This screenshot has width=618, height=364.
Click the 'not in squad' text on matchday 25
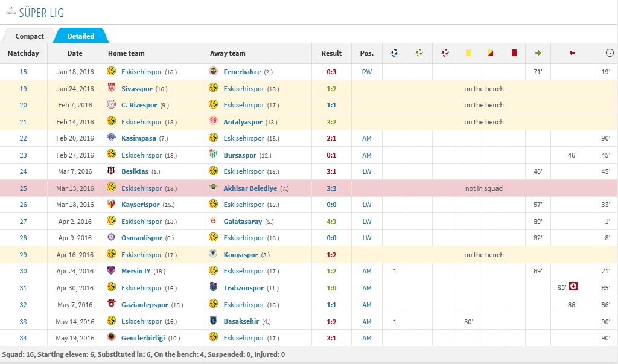tap(483, 188)
